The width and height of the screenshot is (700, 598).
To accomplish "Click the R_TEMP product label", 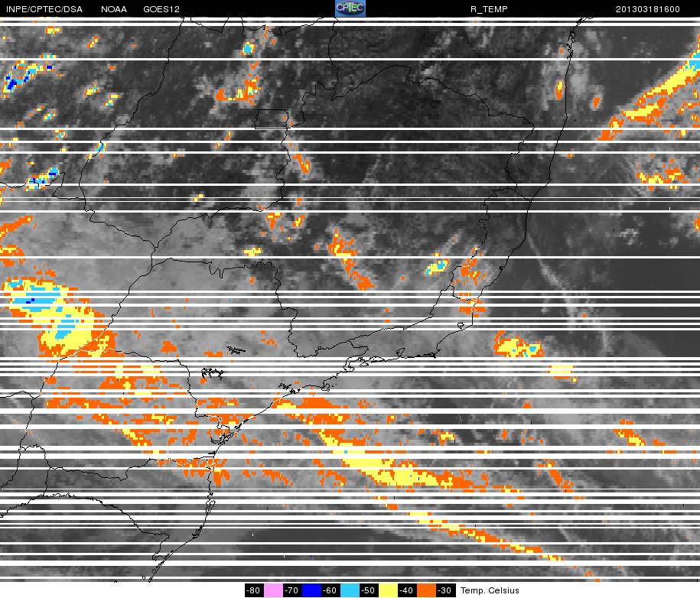I will point(489,9).
